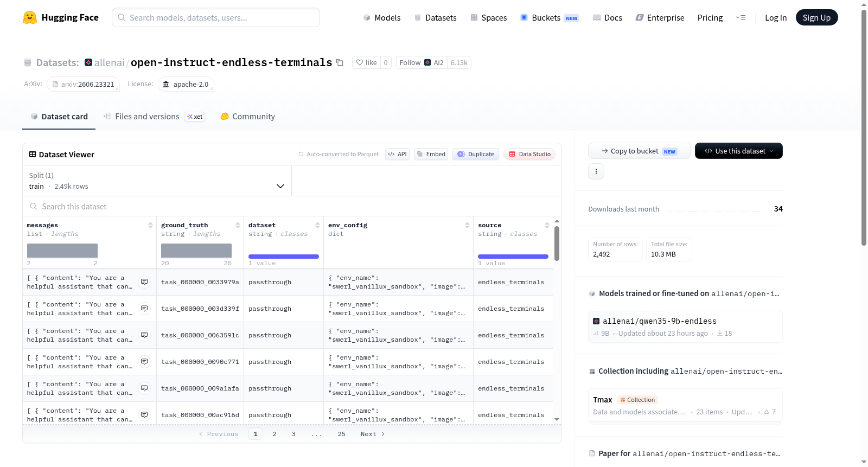Sort the ground_truth column
This screenshot has height=467, width=868.
point(238,225)
